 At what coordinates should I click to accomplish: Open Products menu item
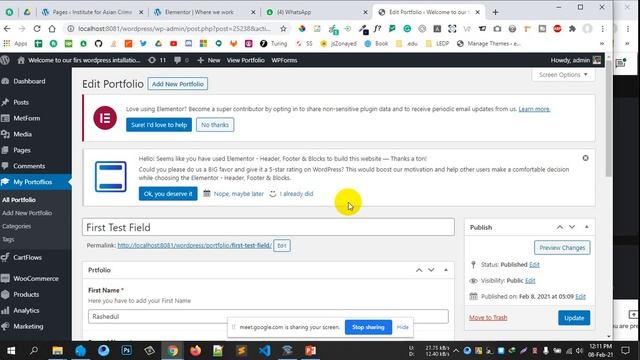26,295
